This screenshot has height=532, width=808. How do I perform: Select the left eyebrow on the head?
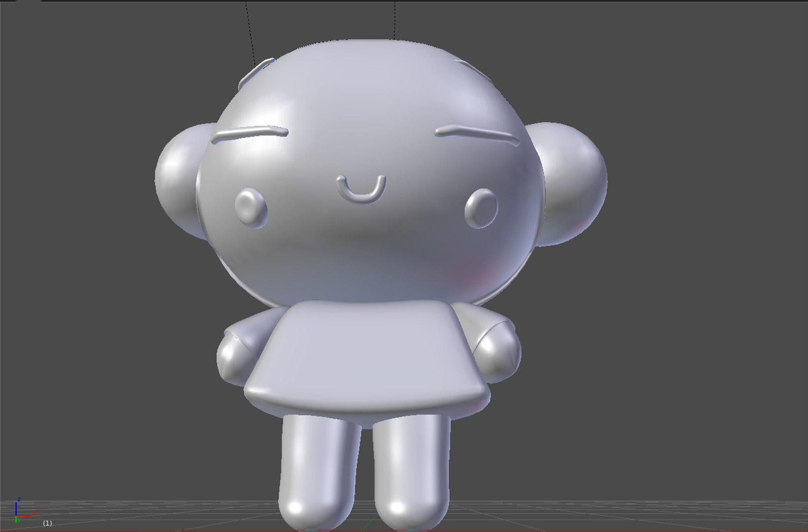(x=249, y=134)
